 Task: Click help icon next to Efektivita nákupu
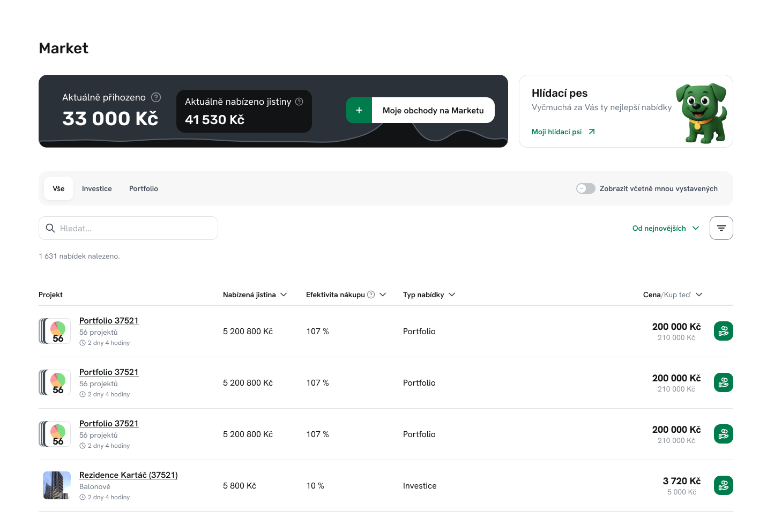pos(371,295)
